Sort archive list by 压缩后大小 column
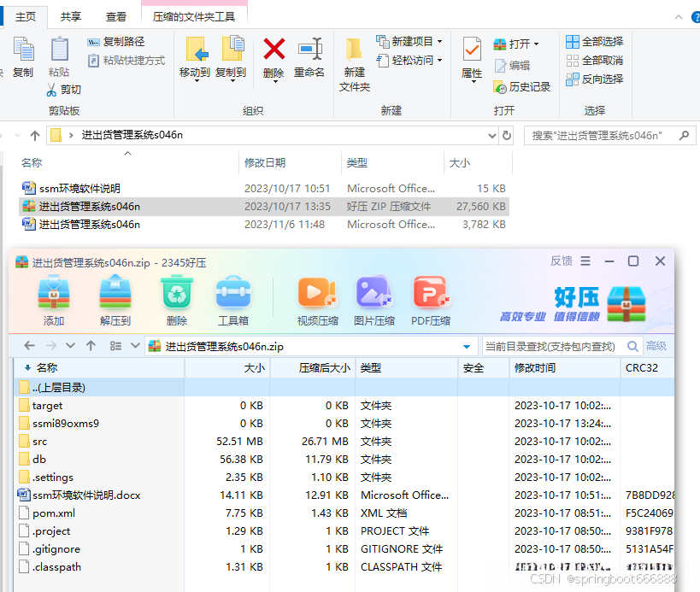700x592 pixels. tap(325, 368)
